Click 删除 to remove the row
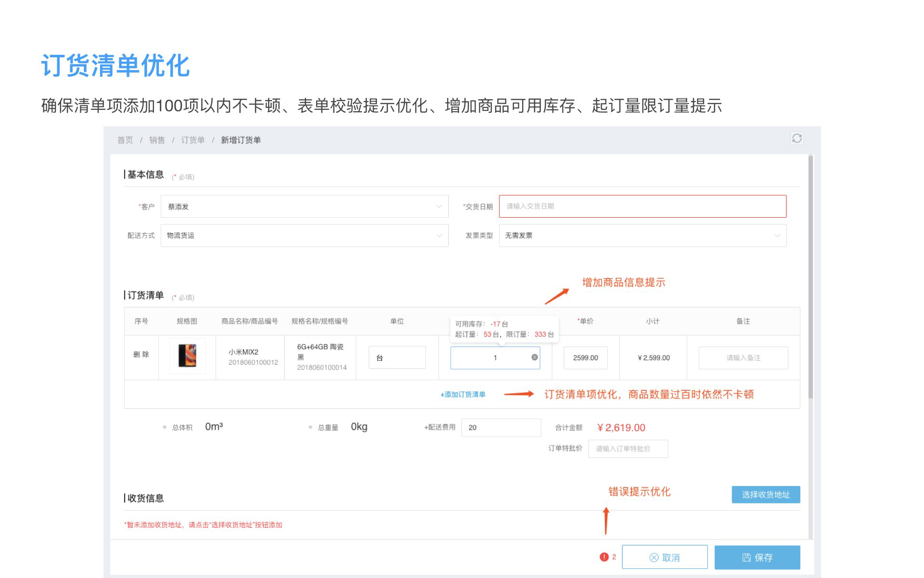This screenshot has height=578, width=924. click(x=141, y=355)
